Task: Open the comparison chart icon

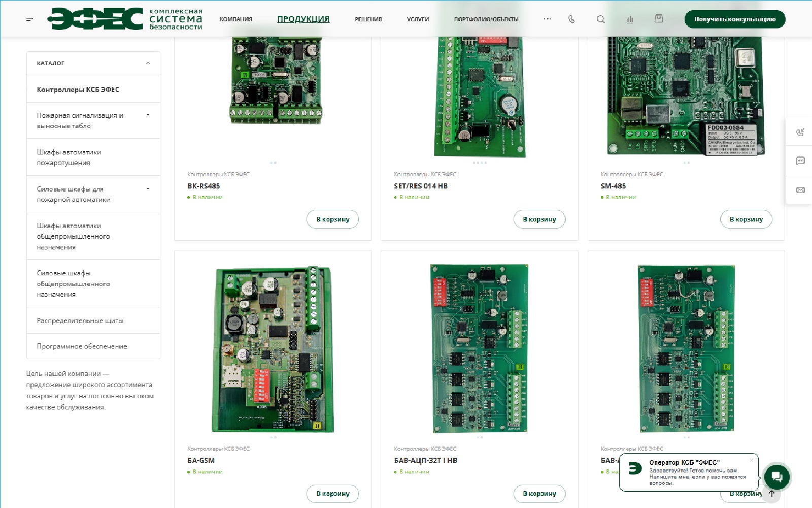Action: click(x=630, y=19)
